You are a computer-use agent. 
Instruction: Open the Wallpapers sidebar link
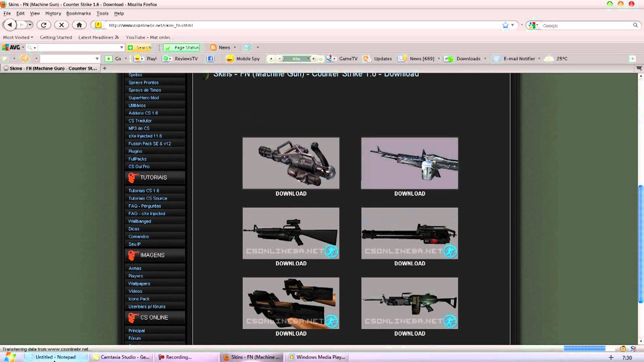pyautogui.click(x=139, y=284)
